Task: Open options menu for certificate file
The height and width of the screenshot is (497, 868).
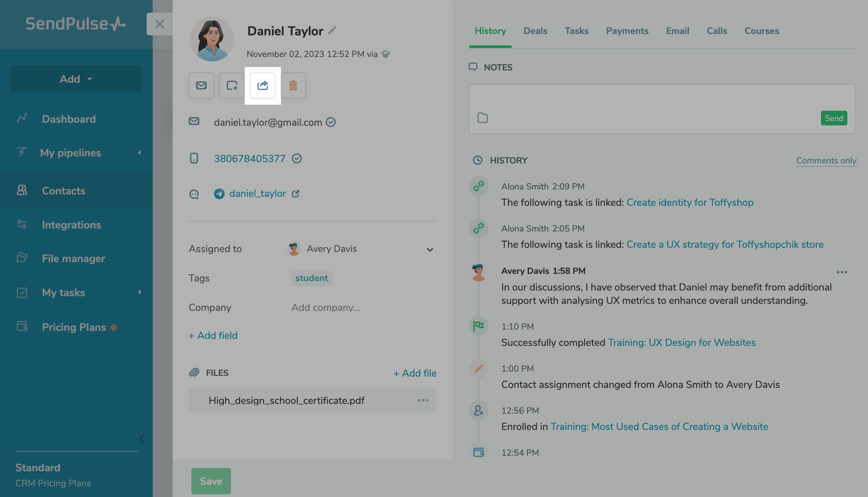Action: pyautogui.click(x=423, y=400)
